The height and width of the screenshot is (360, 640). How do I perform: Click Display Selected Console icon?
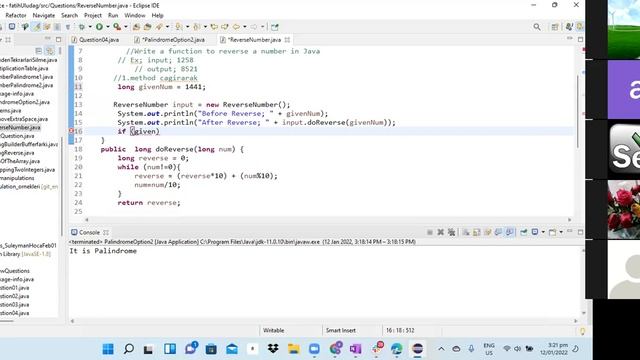point(535,232)
